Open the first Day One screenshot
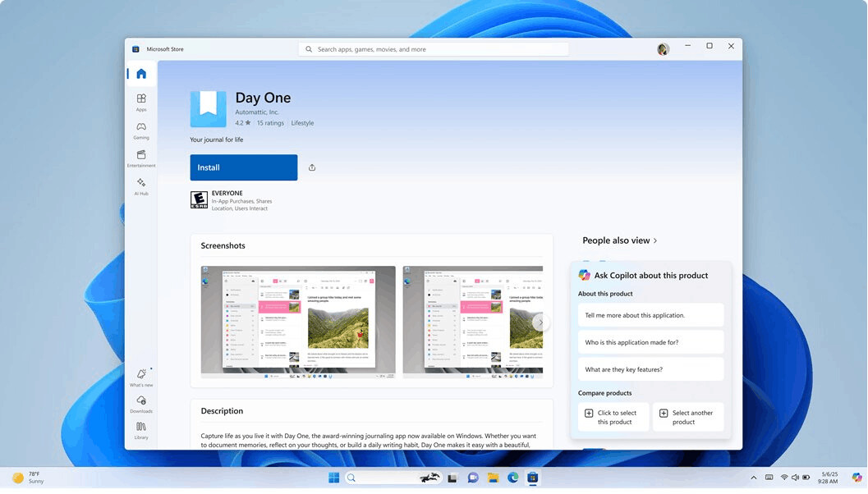This screenshot has width=868, height=494. (x=298, y=322)
